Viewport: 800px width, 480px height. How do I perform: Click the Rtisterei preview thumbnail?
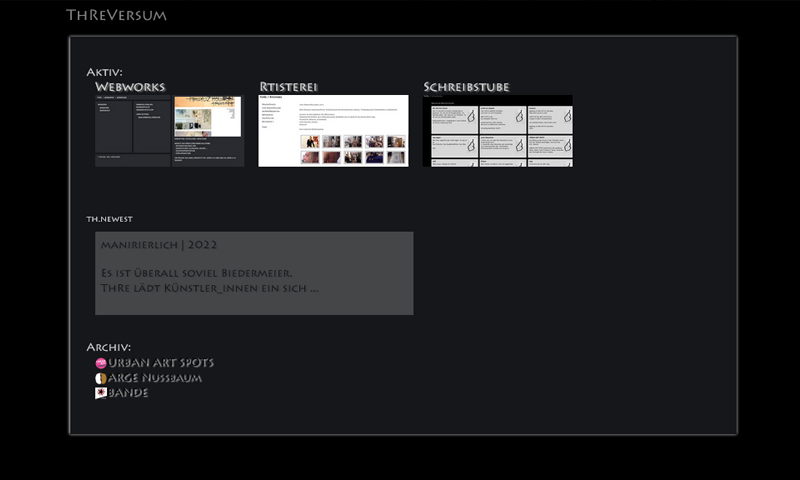point(334,131)
